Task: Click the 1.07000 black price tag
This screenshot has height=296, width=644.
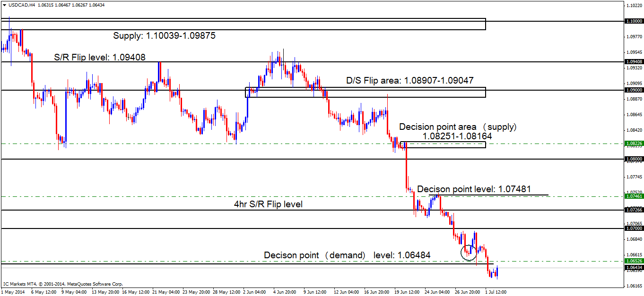Action: [x=634, y=228]
